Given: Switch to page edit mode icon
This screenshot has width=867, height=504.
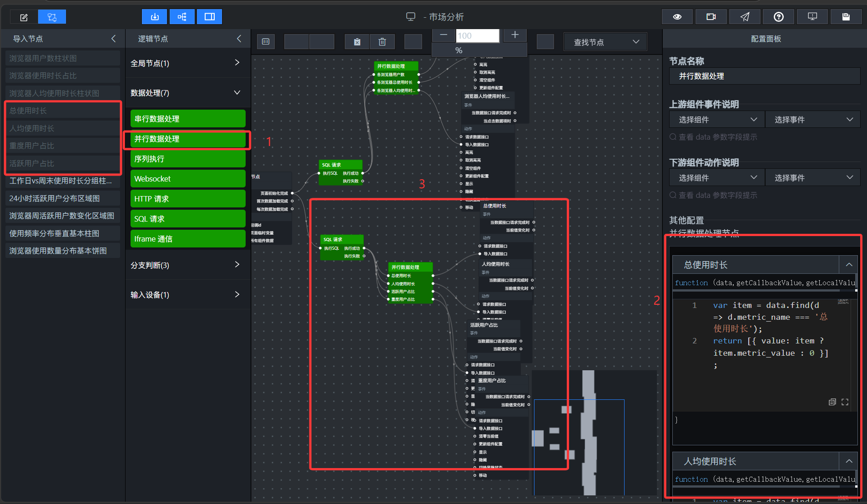Looking at the screenshot, I should click(x=24, y=17).
